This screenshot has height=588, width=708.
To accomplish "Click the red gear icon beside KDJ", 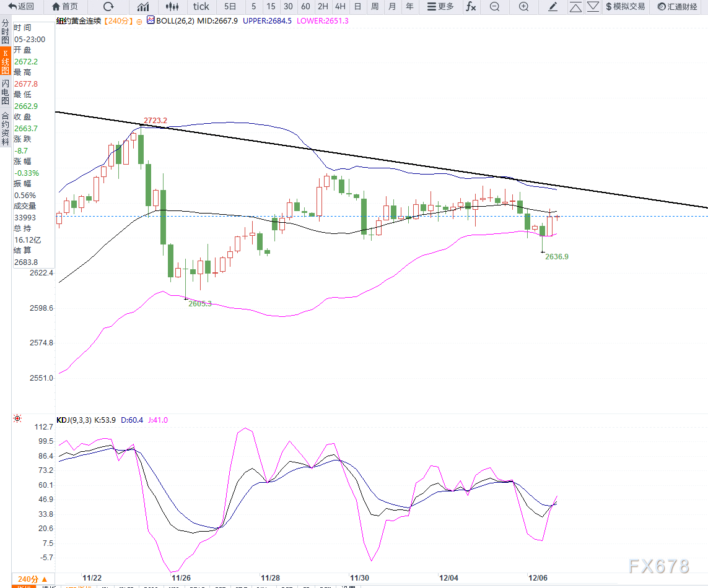I will click(17, 420).
